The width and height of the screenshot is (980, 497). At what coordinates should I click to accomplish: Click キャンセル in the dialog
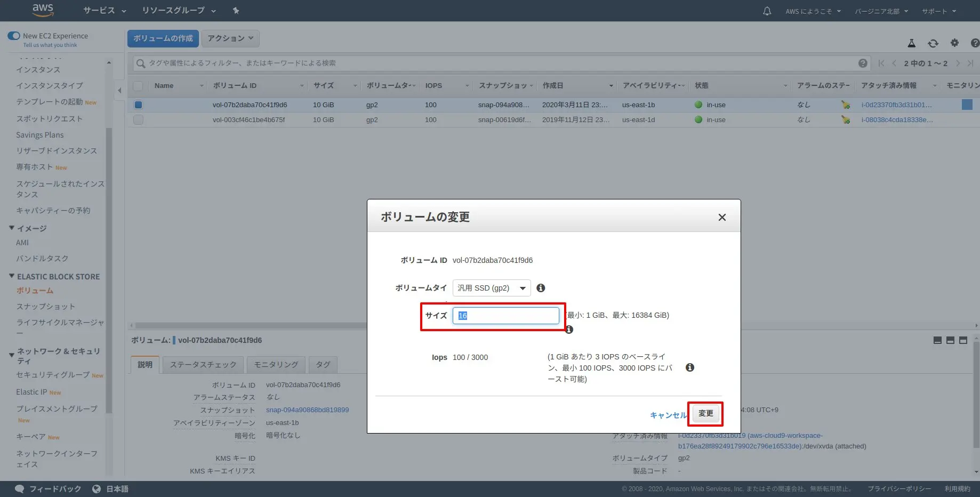[x=668, y=415]
